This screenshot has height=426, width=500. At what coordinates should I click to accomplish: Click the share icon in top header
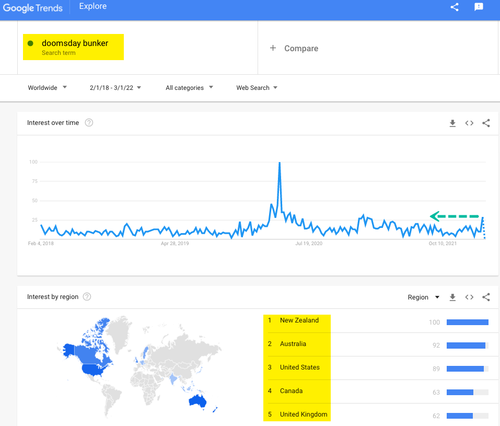tap(454, 7)
